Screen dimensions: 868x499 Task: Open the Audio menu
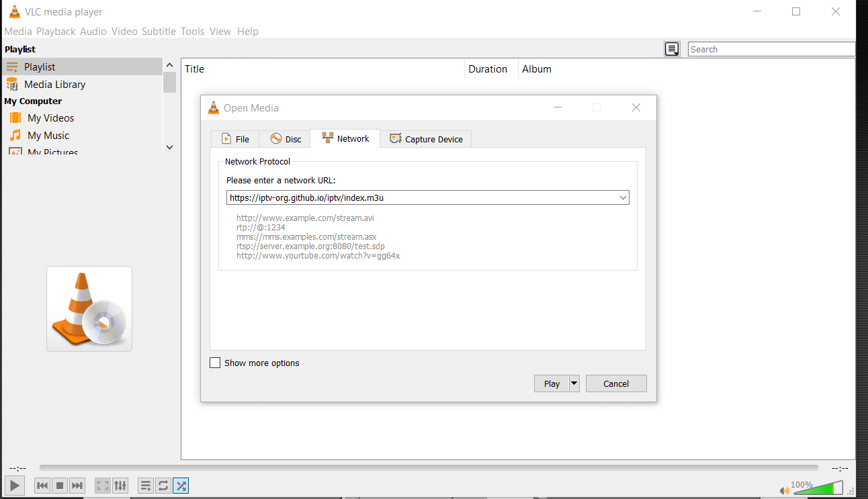click(93, 32)
